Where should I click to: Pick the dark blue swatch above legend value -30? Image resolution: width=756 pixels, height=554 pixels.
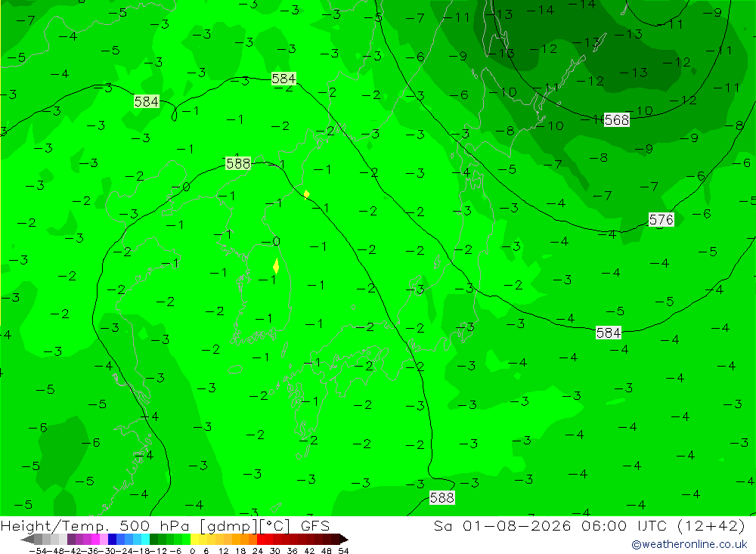coord(112,540)
